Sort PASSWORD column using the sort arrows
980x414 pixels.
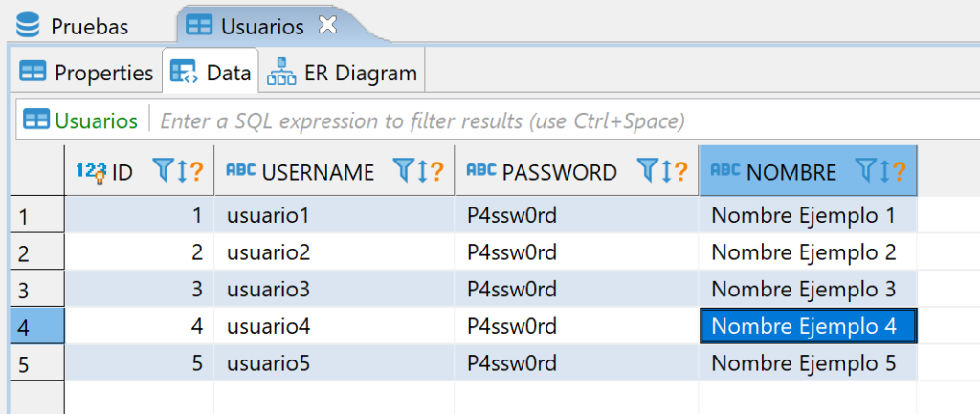coord(665,172)
